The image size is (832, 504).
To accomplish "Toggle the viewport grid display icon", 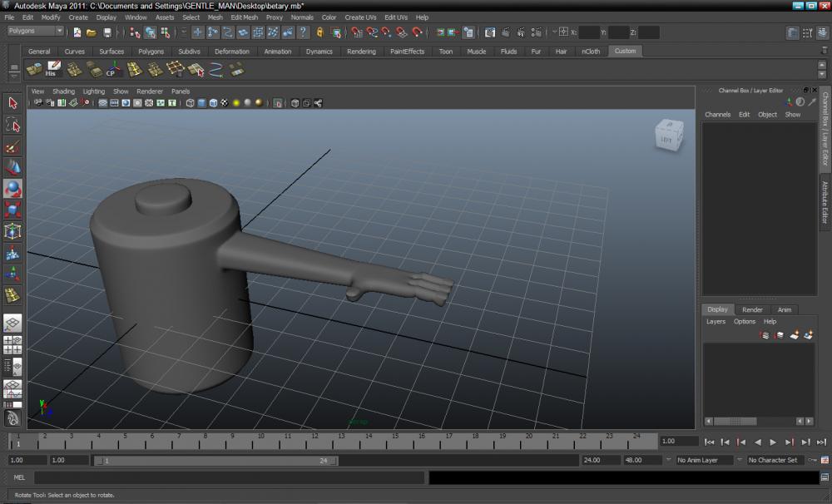I will [x=103, y=103].
